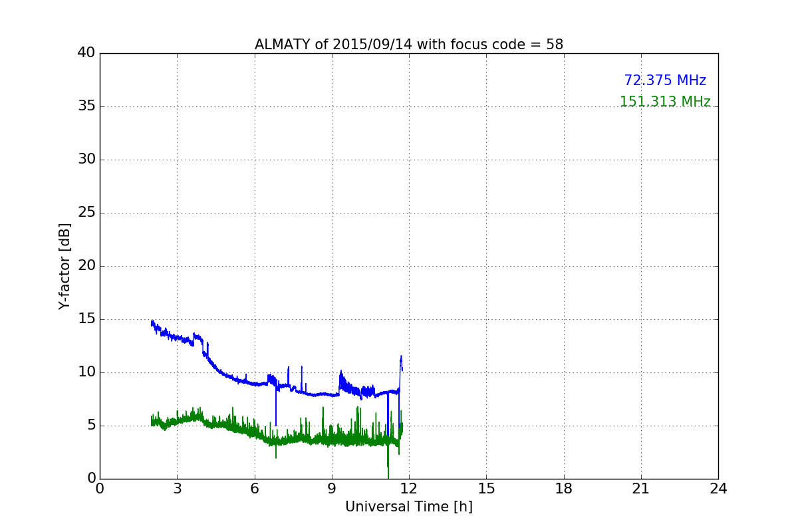Click the y-axis tick label 40
The image size is (798, 532).
tap(86, 53)
